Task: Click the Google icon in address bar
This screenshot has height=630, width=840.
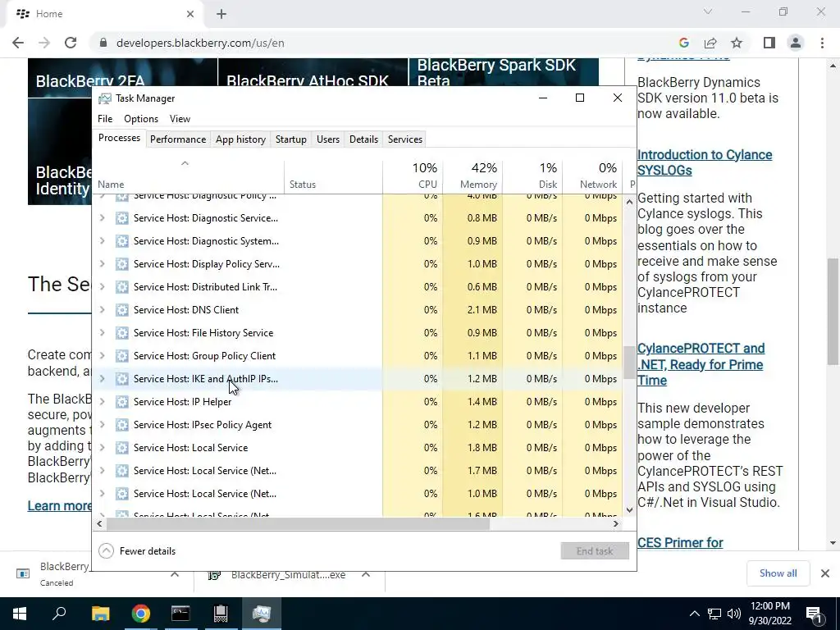Action: [x=683, y=43]
